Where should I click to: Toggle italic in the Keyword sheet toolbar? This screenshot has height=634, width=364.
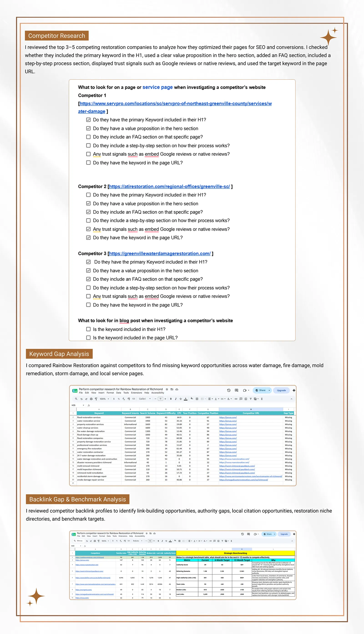coord(175,399)
